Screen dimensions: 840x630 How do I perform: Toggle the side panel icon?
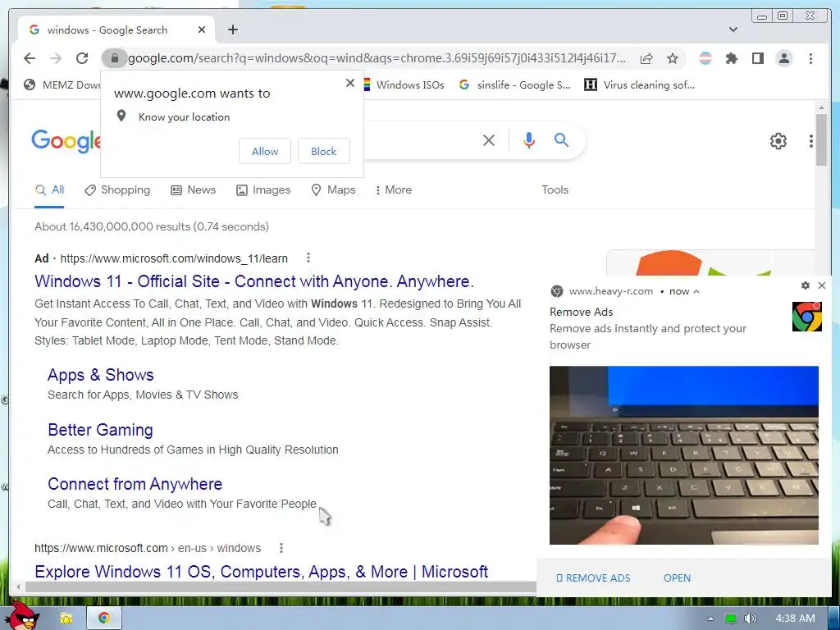(x=757, y=58)
